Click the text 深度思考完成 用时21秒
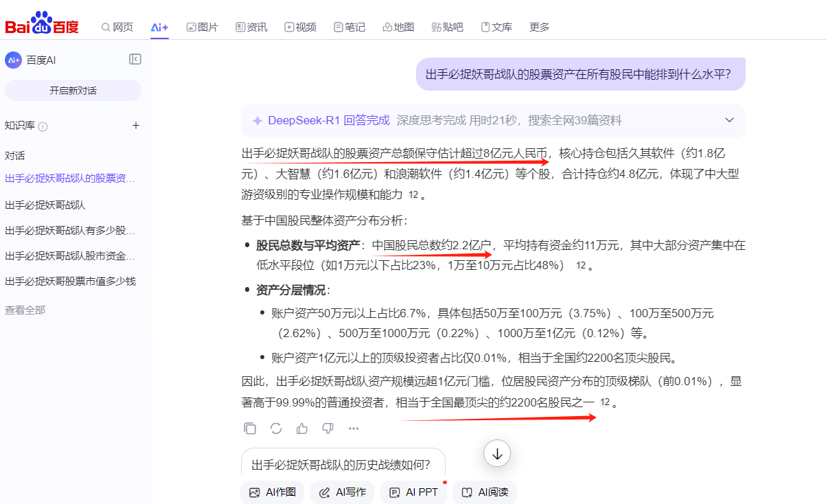Viewport: 826px width, 504px height. point(459,120)
